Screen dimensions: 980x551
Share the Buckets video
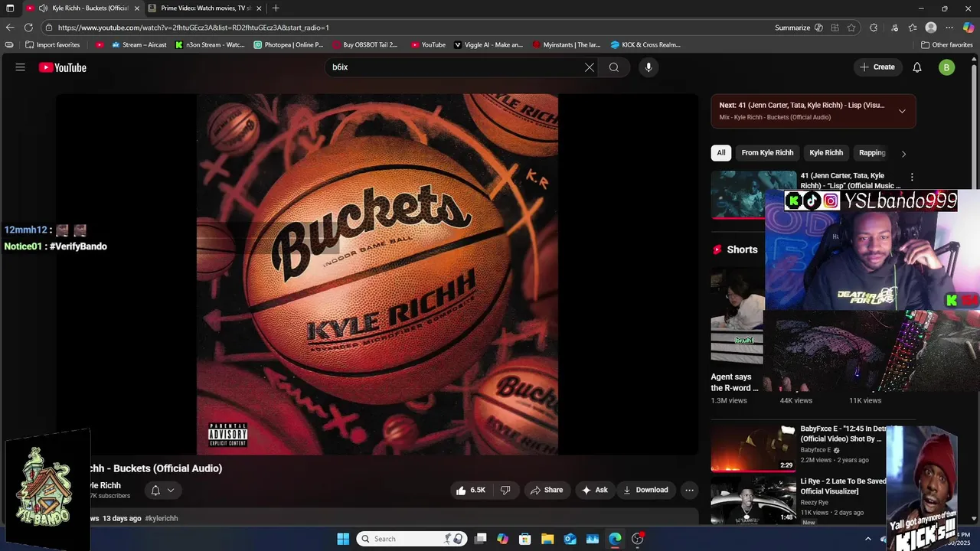click(547, 490)
